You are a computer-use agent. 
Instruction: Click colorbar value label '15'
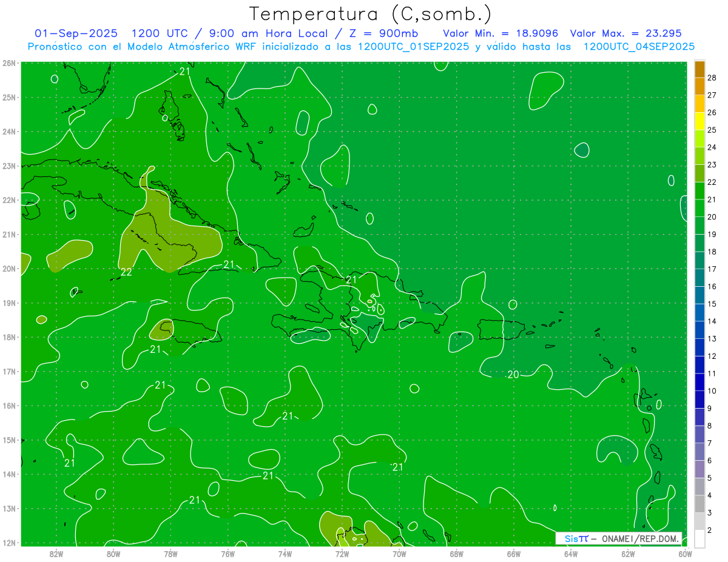point(712,304)
